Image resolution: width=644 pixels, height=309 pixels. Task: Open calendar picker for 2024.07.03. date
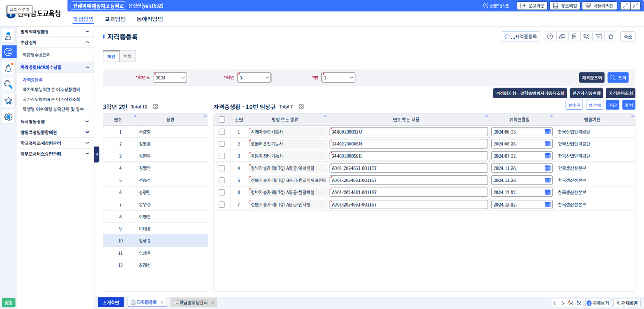[548, 156]
